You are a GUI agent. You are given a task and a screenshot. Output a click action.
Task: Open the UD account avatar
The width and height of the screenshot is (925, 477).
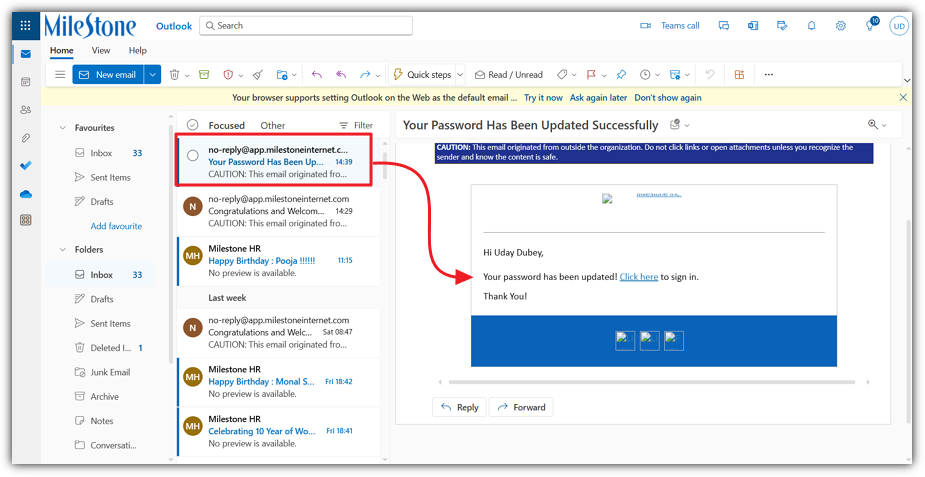point(899,26)
